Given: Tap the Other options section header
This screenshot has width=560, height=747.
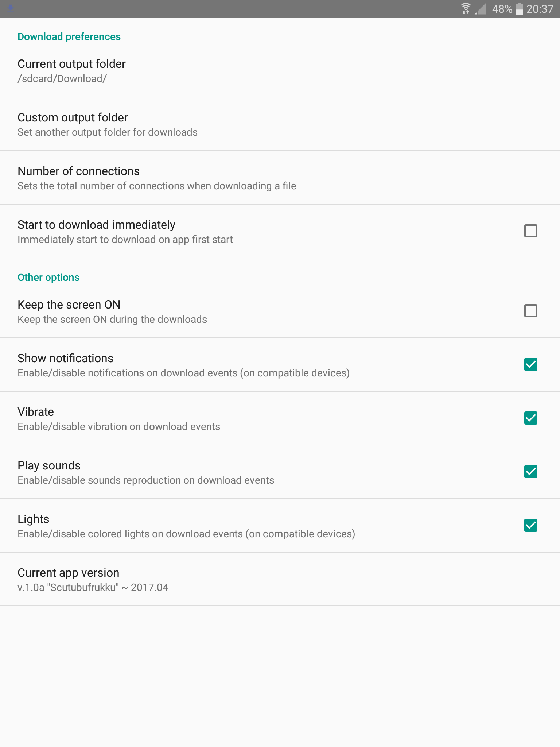Looking at the screenshot, I should click(48, 278).
